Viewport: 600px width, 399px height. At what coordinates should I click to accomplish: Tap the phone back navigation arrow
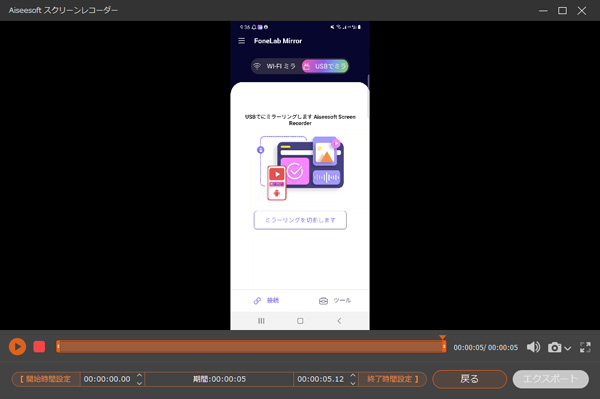pos(339,321)
